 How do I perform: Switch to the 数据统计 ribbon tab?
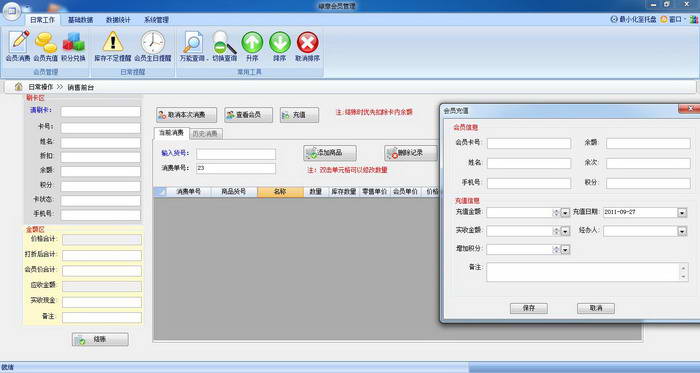pyautogui.click(x=118, y=20)
